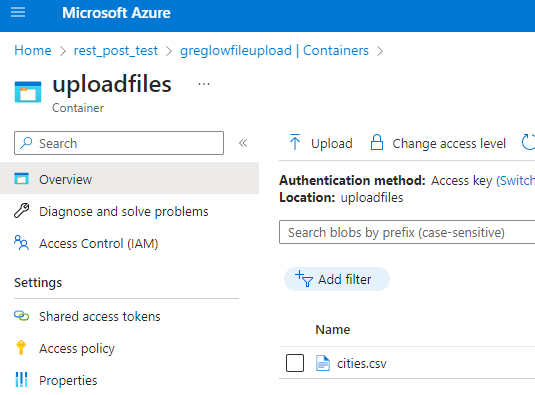Go to Home breadcrumb
The image size is (535, 395).
pyautogui.click(x=33, y=50)
